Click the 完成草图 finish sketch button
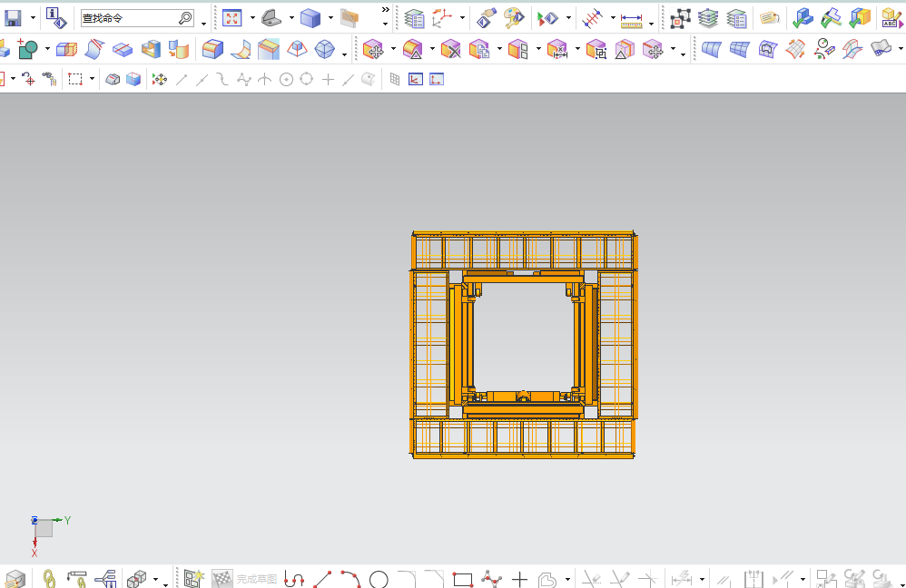 point(244,579)
